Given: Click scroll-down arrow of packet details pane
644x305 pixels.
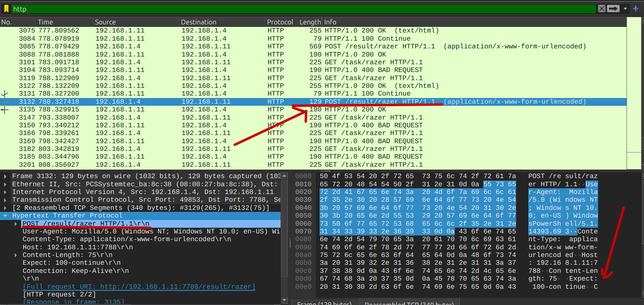Looking at the screenshot, I should (x=285, y=300).
